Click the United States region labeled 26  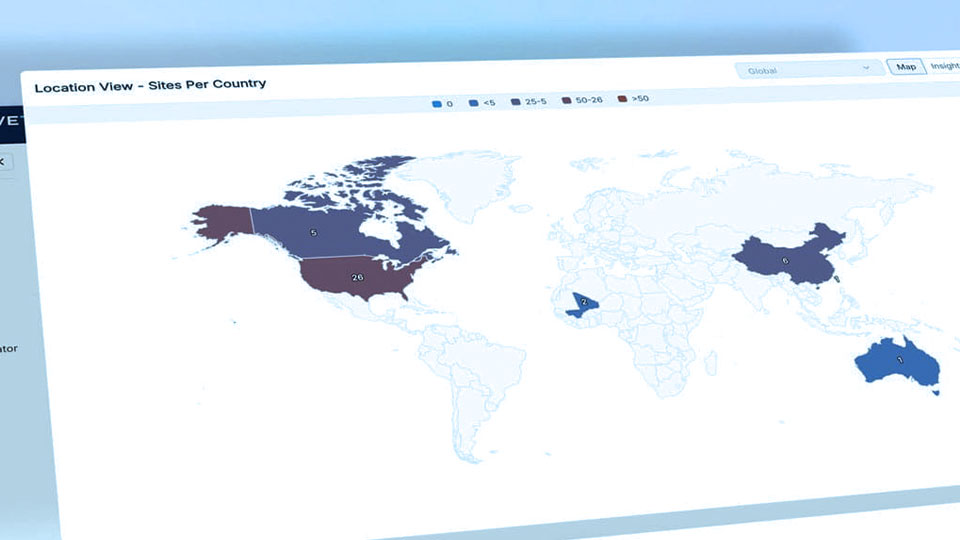pyautogui.click(x=358, y=277)
